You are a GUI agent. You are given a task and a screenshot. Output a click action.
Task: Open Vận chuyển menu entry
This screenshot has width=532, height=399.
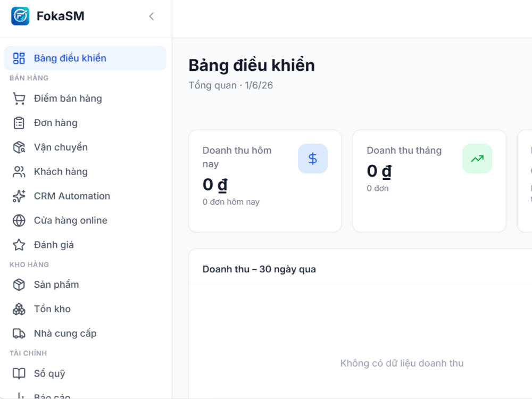coord(85,147)
